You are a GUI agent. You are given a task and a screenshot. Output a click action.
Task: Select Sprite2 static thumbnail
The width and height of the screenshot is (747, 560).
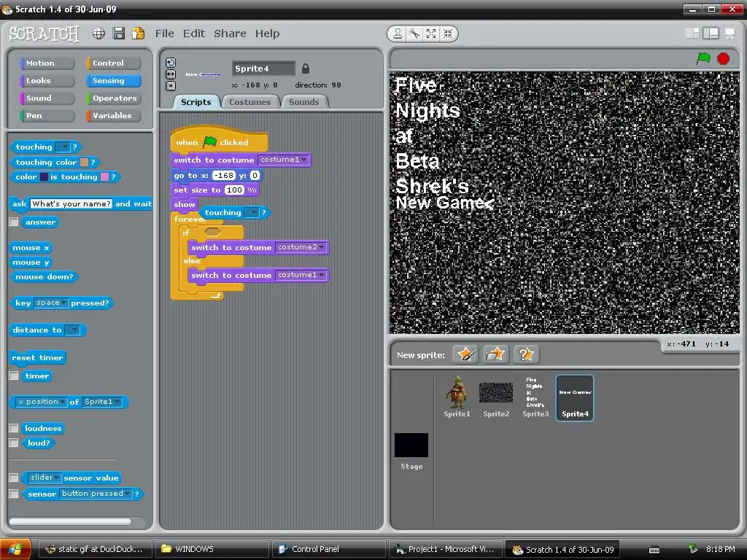[496, 397]
